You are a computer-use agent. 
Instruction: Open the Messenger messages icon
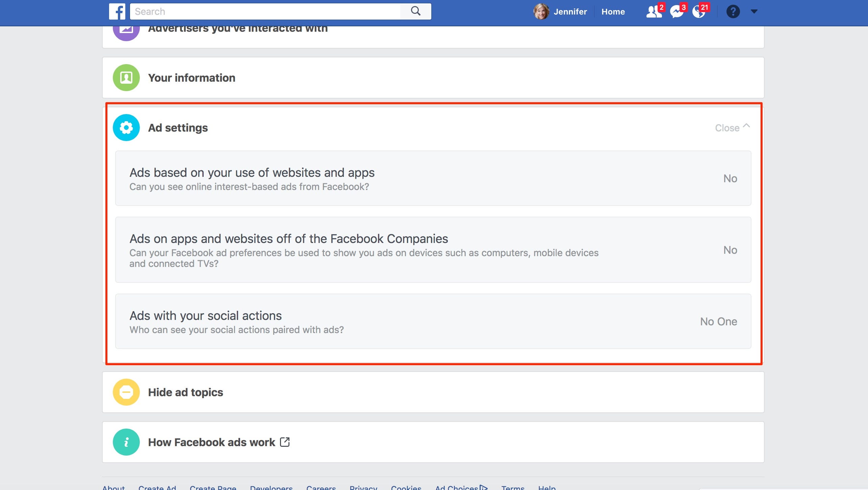(x=676, y=11)
